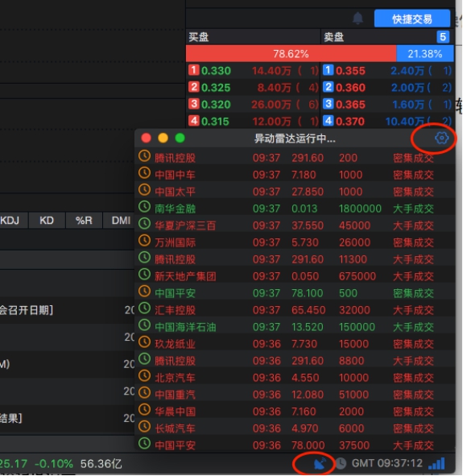Click 密集成交 label on 万洲国际 row
Image resolution: width=463 pixels, height=476 pixels.
pos(413,242)
